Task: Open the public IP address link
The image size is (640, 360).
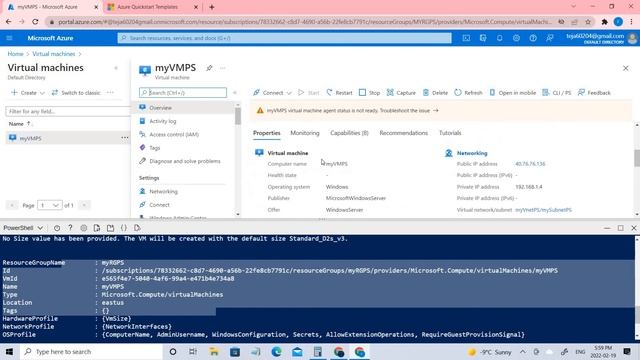Action: (530, 164)
